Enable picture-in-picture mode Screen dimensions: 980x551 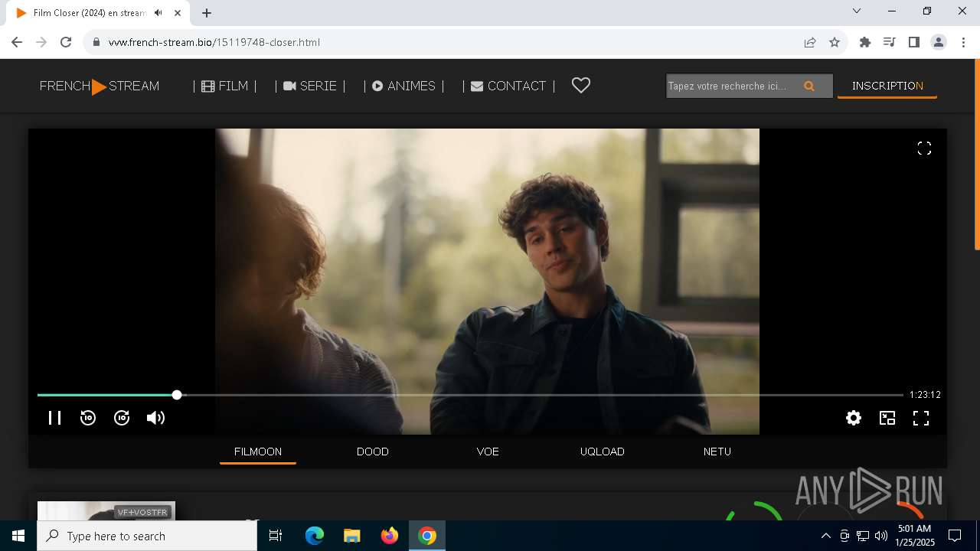pos(887,418)
